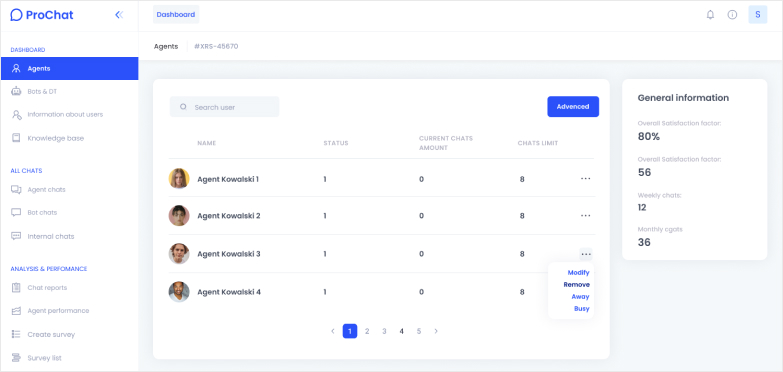Open user profile avatar S
This screenshot has width=783, height=372.
758,14
